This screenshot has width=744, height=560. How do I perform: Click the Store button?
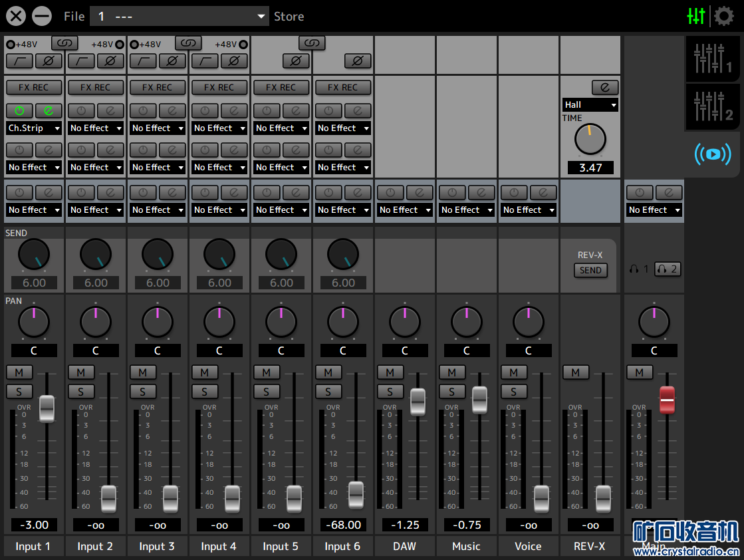click(289, 17)
